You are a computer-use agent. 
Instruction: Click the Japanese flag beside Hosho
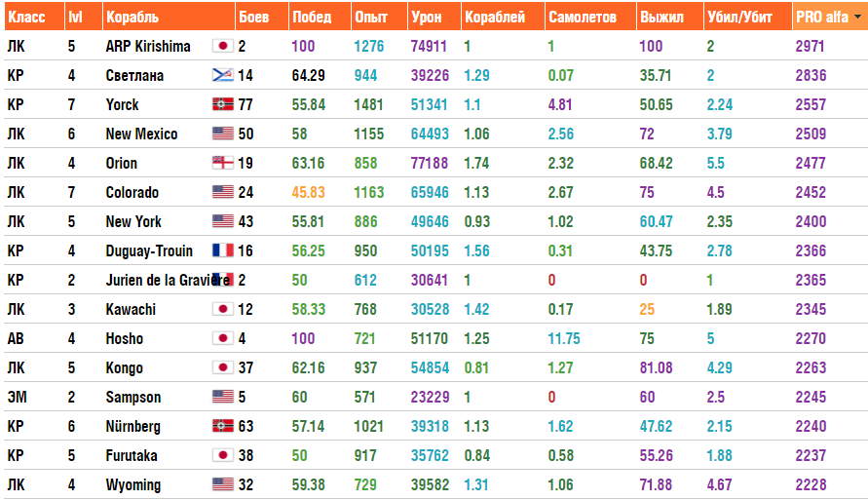[x=222, y=339]
